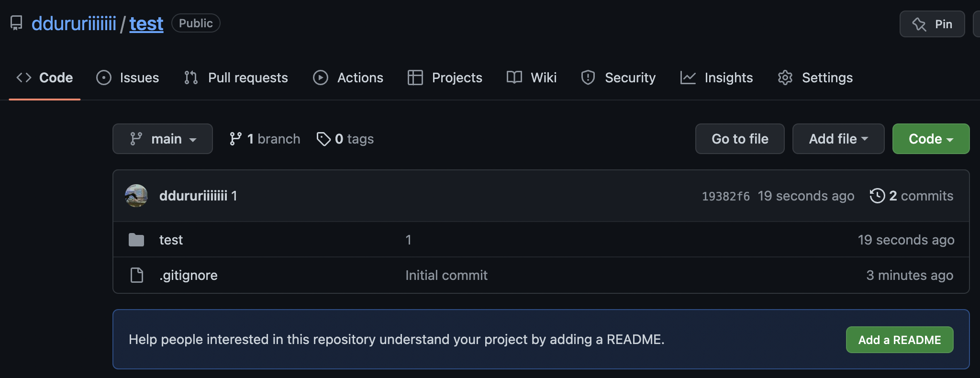View the Insights tab

pyautogui.click(x=716, y=78)
